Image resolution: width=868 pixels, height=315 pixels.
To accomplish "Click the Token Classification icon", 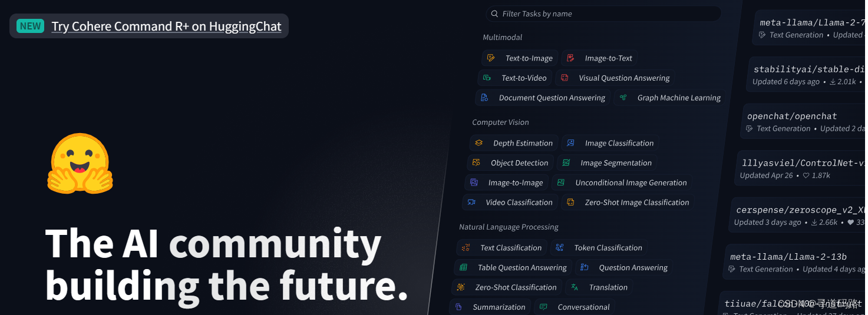I will click(560, 248).
